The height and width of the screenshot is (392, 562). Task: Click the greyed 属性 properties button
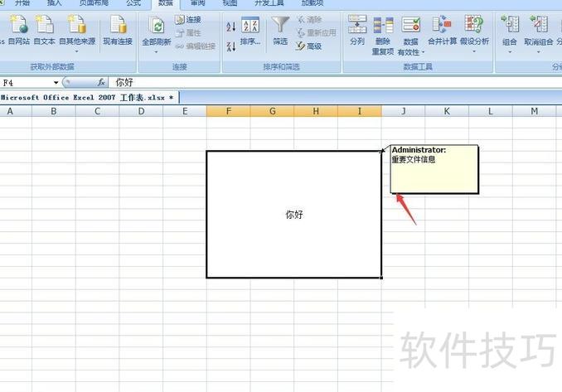pos(188,32)
